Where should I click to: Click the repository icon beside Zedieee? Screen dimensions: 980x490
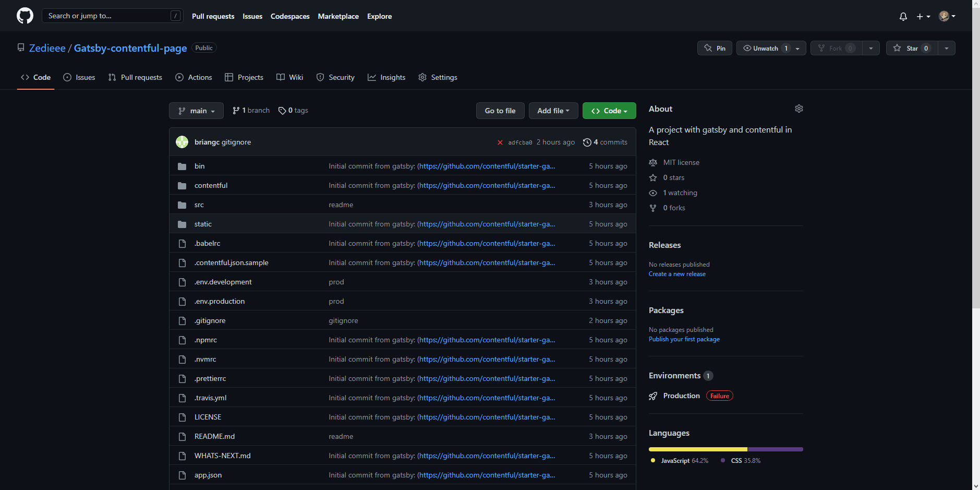21,47
